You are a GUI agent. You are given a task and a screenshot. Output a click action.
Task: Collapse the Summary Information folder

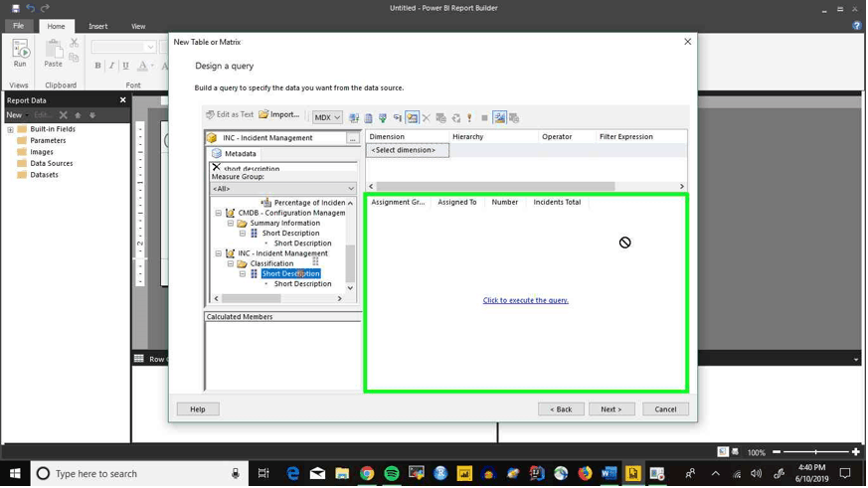coord(231,223)
